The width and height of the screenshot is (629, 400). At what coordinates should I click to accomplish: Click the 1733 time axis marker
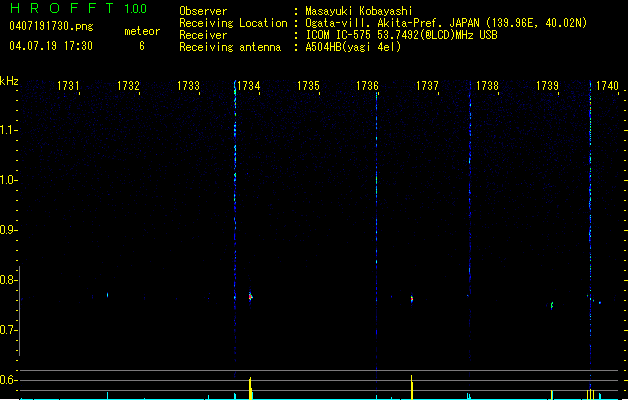coord(189,86)
